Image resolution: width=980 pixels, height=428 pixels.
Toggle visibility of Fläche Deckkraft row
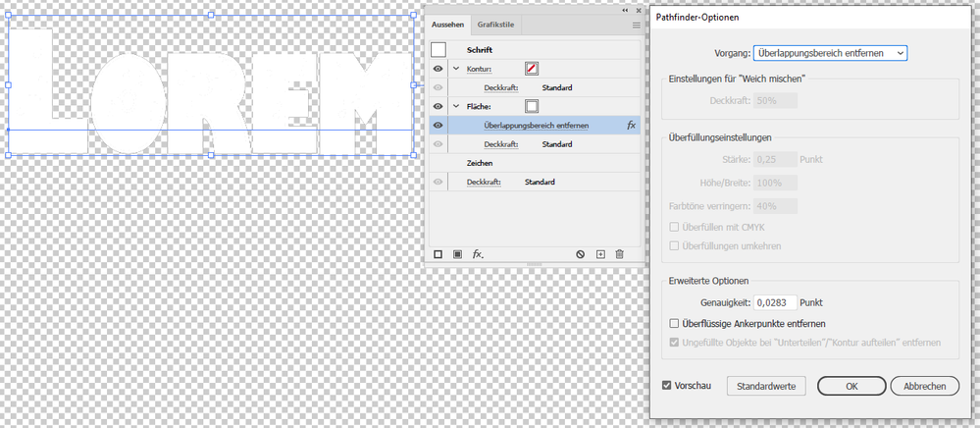coord(438,144)
